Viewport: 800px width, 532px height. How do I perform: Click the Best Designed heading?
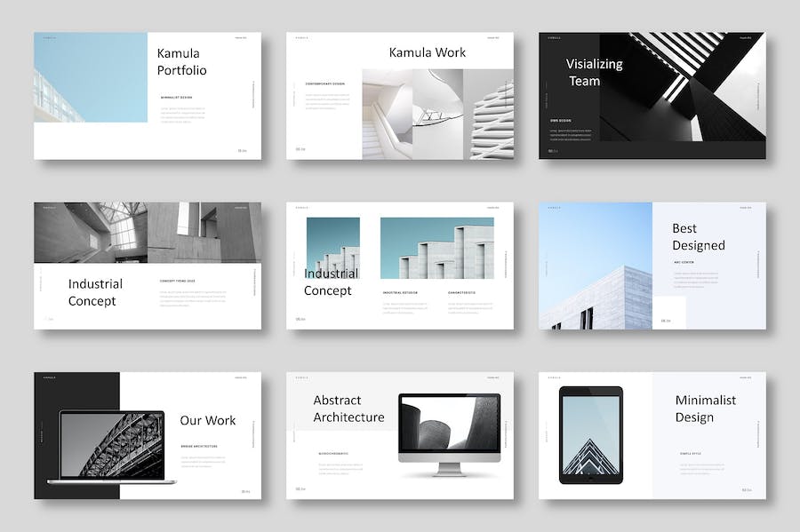(x=698, y=237)
